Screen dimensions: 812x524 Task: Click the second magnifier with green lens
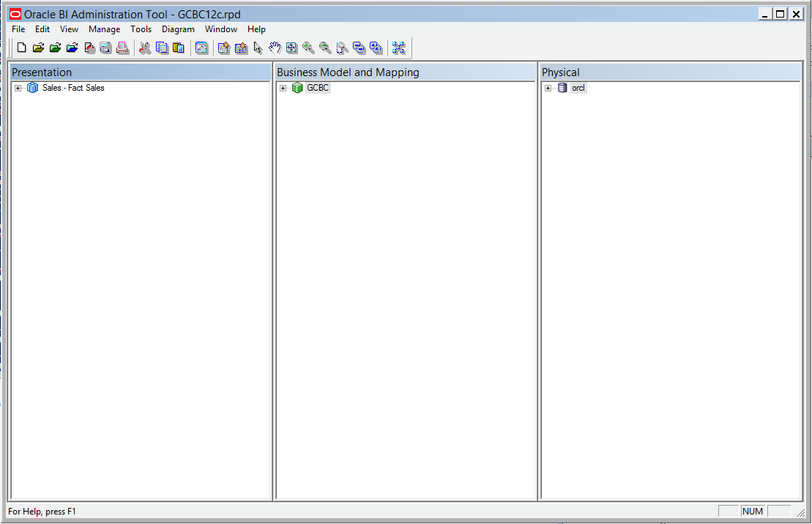(x=325, y=48)
